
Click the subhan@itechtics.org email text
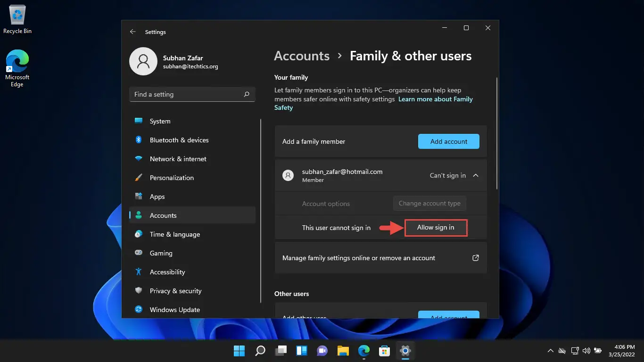190,67
